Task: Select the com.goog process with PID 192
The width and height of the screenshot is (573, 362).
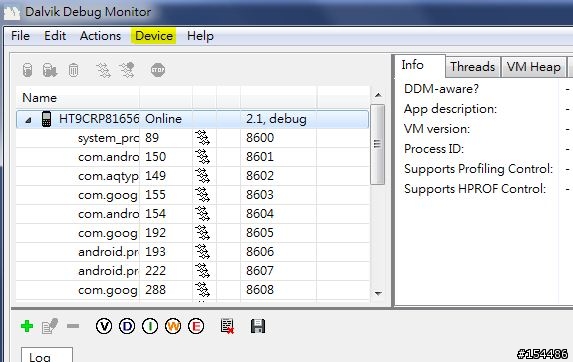Action: point(193,233)
